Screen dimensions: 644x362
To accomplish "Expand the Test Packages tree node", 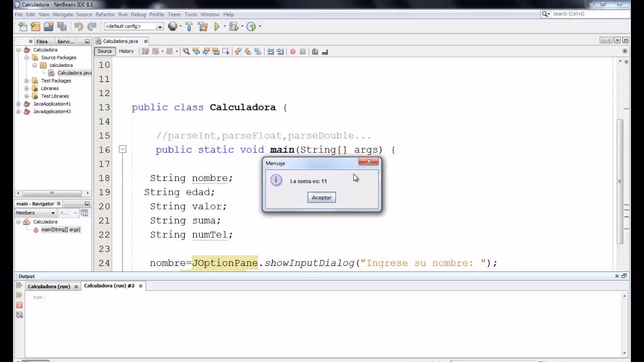I will click(27, 80).
